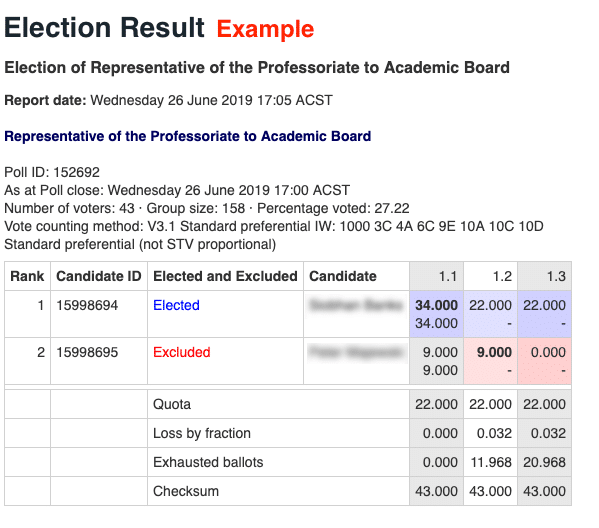Click the Candidate column header
The image size is (599, 528).
(343, 276)
